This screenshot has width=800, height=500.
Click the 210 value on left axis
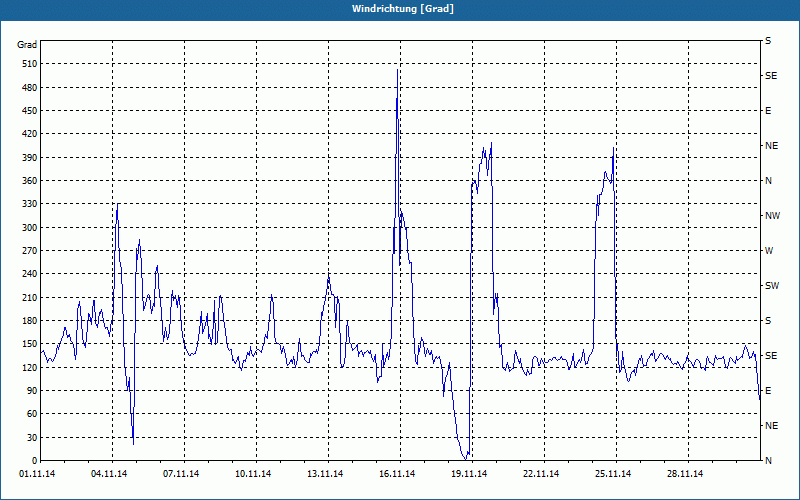[x=31, y=297]
